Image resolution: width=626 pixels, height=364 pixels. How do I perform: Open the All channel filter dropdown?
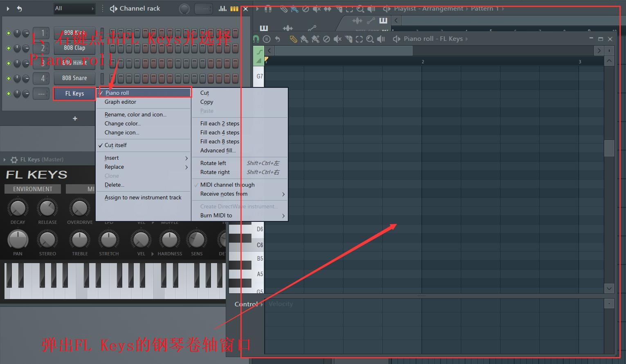pos(74,8)
